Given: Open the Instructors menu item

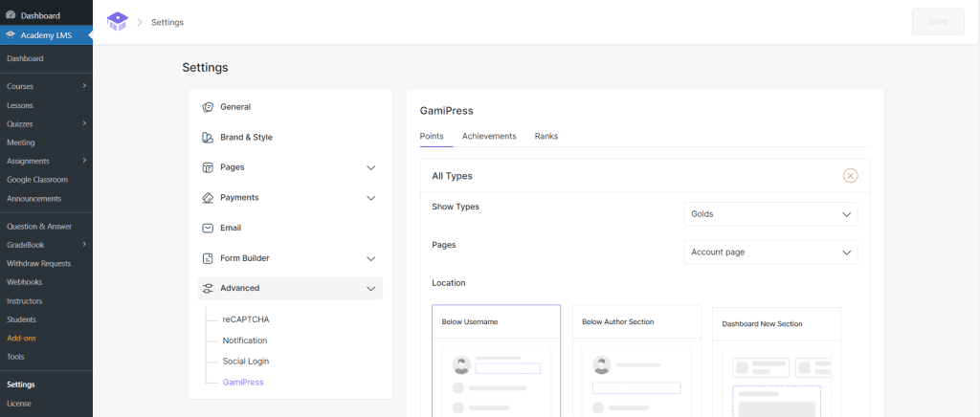Looking at the screenshot, I should pyautogui.click(x=24, y=301).
